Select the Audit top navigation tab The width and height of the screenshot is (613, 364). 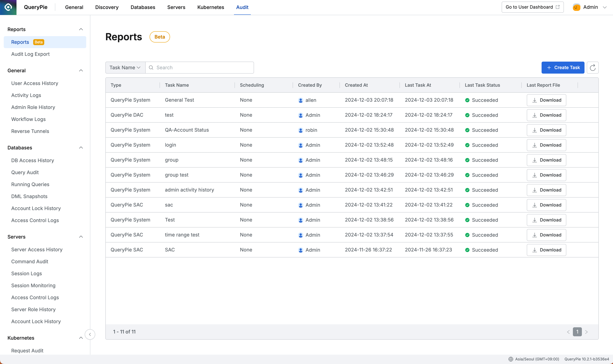pos(242,7)
